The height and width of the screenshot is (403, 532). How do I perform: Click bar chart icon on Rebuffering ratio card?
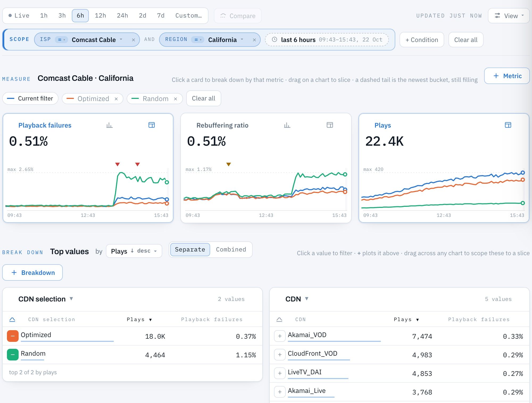287,125
